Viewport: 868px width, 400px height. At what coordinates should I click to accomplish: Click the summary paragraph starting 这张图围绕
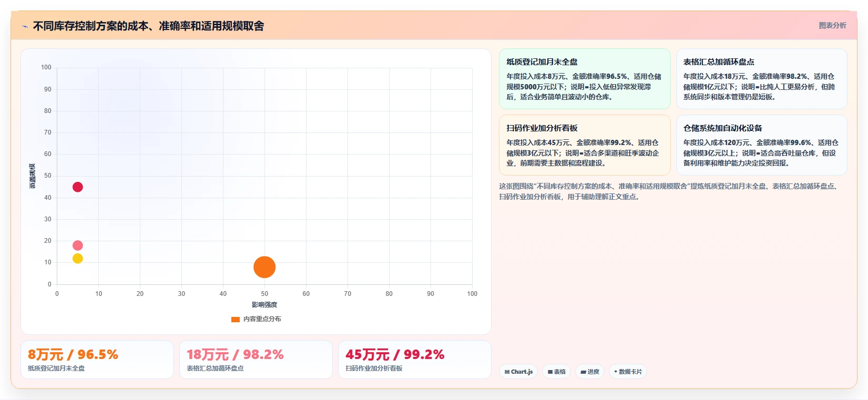click(x=669, y=191)
